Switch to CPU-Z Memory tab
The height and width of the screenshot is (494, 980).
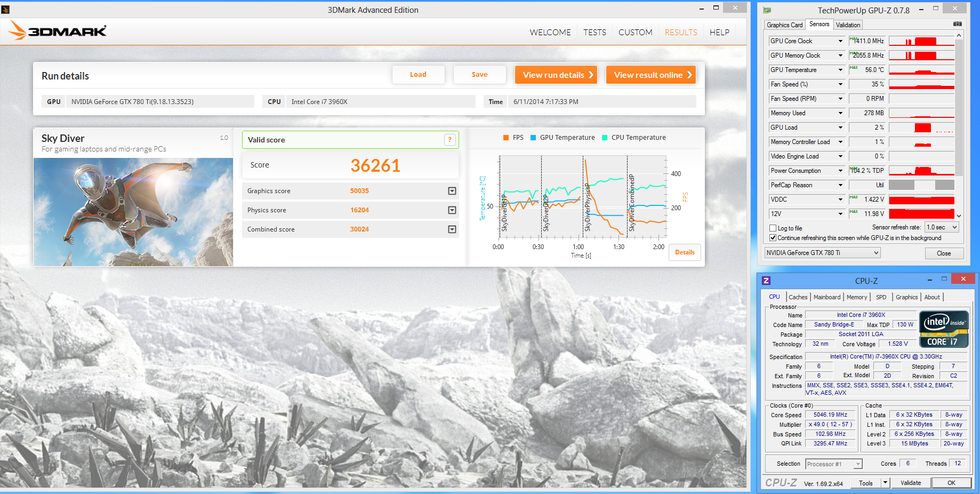(857, 297)
